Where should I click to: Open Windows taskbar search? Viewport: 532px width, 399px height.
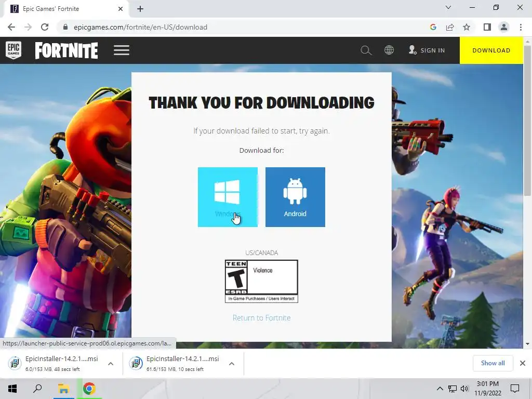pyautogui.click(x=37, y=389)
